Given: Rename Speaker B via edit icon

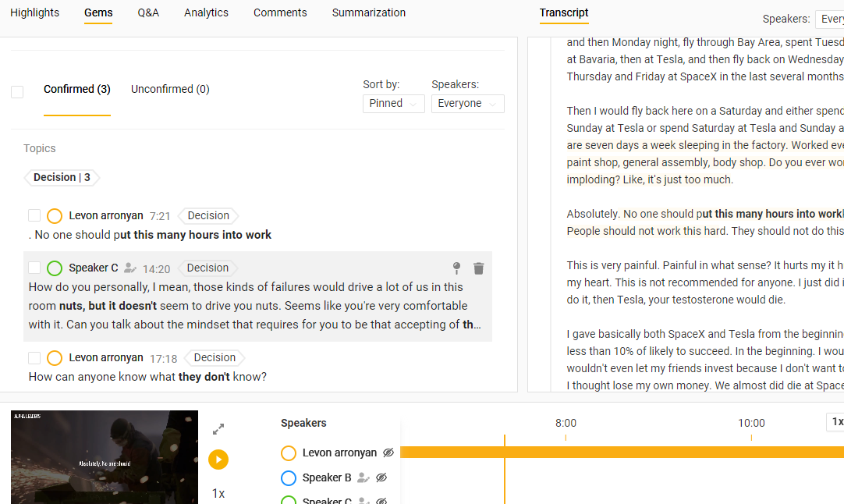Looking at the screenshot, I should [x=363, y=477].
